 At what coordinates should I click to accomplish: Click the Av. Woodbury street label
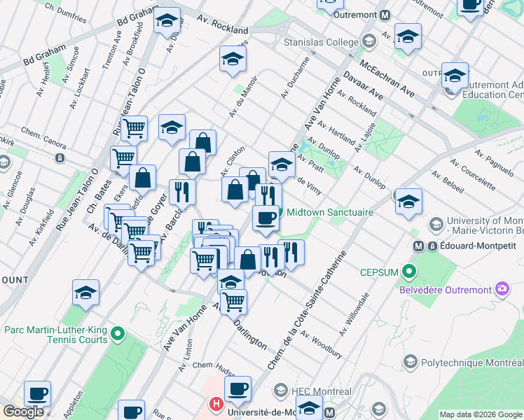[x=321, y=344]
